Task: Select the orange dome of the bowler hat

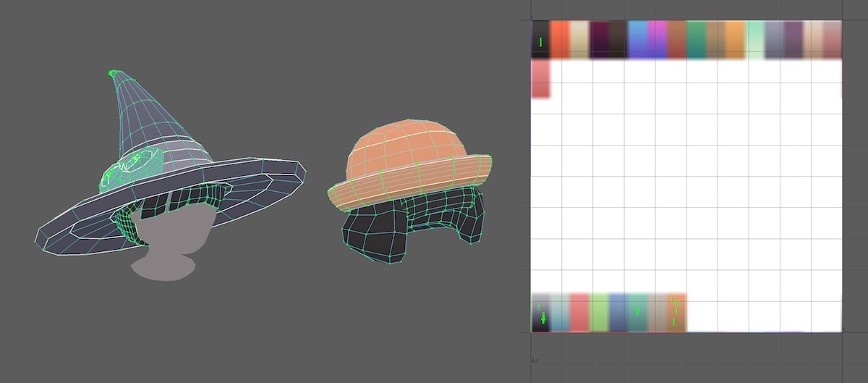Action: click(x=405, y=150)
